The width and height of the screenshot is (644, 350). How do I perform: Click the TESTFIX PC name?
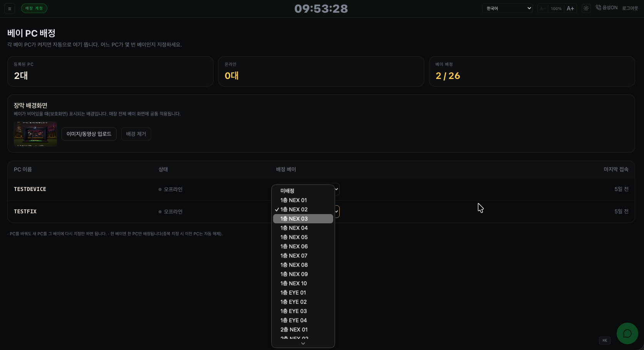[25, 211]
